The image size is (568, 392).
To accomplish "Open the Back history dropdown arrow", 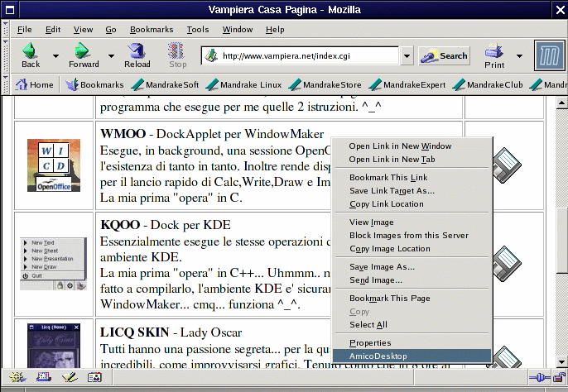I will [x=55, y=55].
